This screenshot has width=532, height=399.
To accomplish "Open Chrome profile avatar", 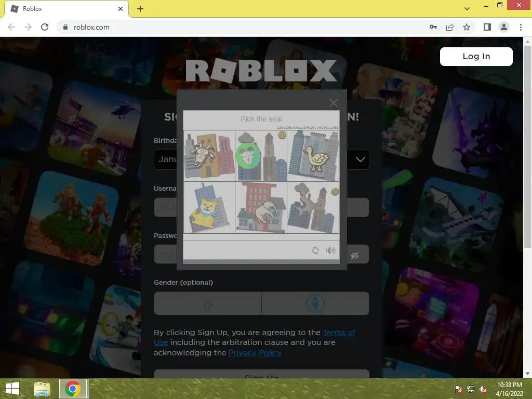I will [x=504, y=27].
